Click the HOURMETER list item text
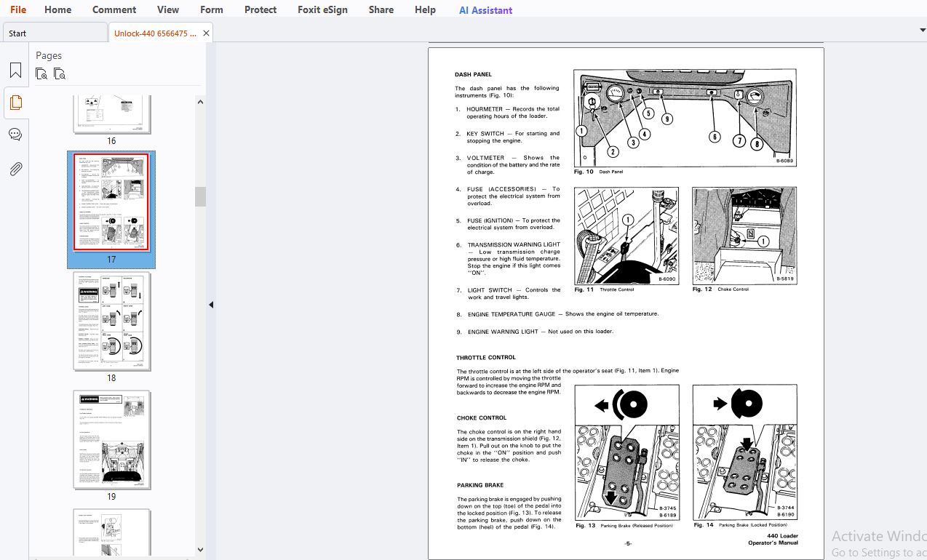Screen dimensions: 927x560 [513, 113]
